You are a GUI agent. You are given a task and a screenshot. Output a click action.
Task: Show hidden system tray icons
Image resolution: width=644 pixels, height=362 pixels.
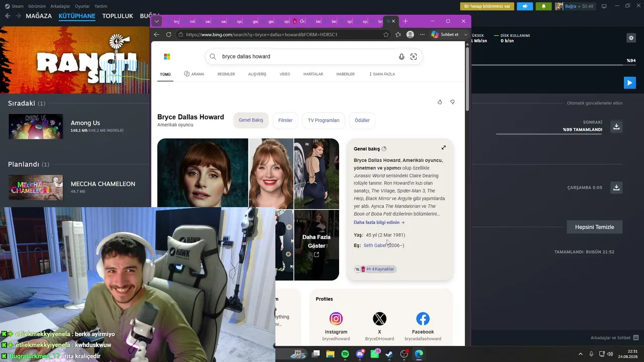(580, 354)
